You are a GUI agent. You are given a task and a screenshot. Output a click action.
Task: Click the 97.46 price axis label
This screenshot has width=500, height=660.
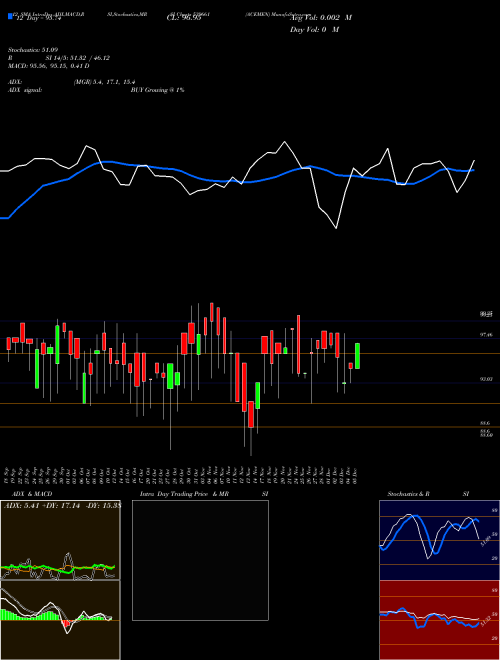tap(486, 335)
